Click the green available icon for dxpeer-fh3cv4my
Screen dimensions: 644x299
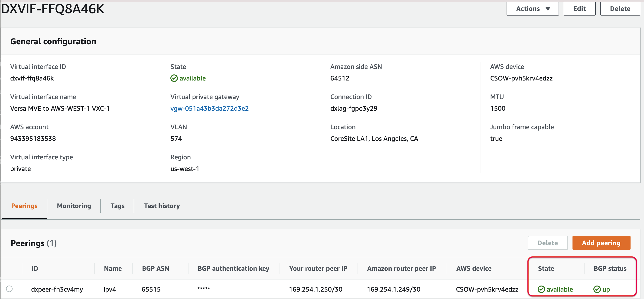541,289
